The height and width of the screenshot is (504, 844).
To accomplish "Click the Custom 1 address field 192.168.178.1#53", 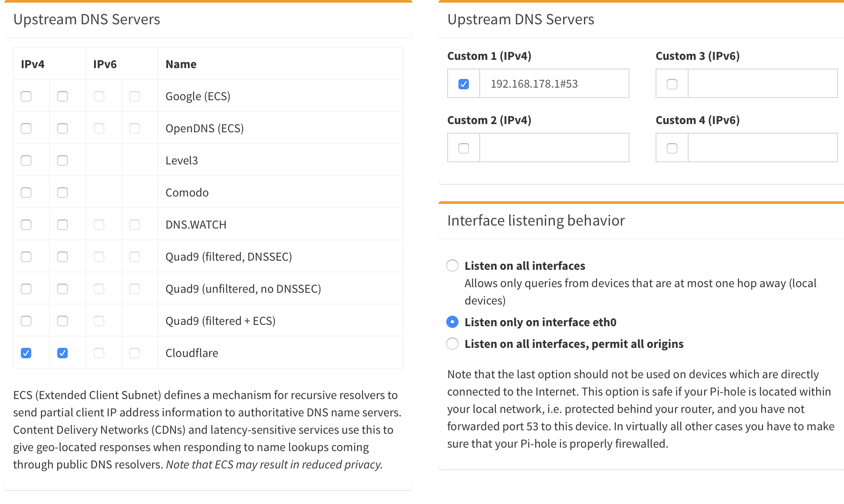I will [554, 83].
